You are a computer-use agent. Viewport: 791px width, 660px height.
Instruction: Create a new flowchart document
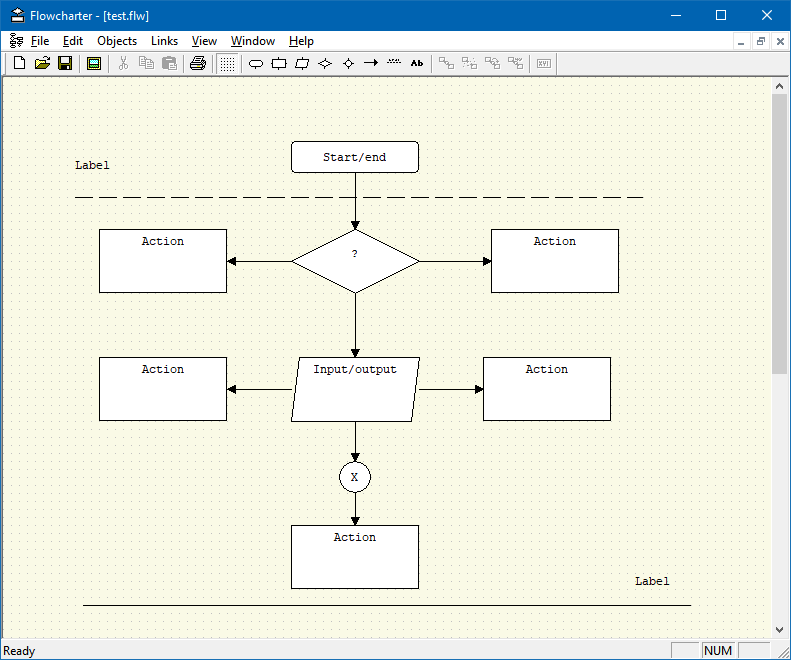(20, 63)
